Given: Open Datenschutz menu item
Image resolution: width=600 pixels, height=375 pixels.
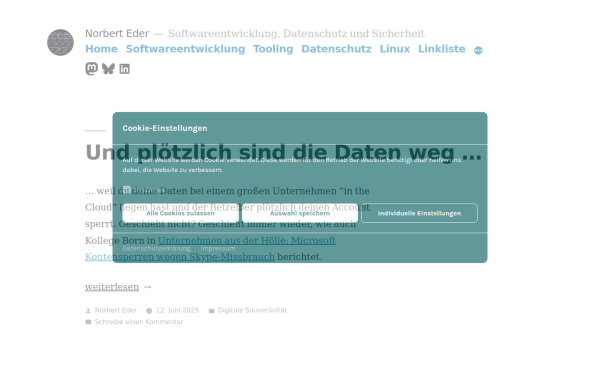Looking at the screenshot, I should (337, 49).
